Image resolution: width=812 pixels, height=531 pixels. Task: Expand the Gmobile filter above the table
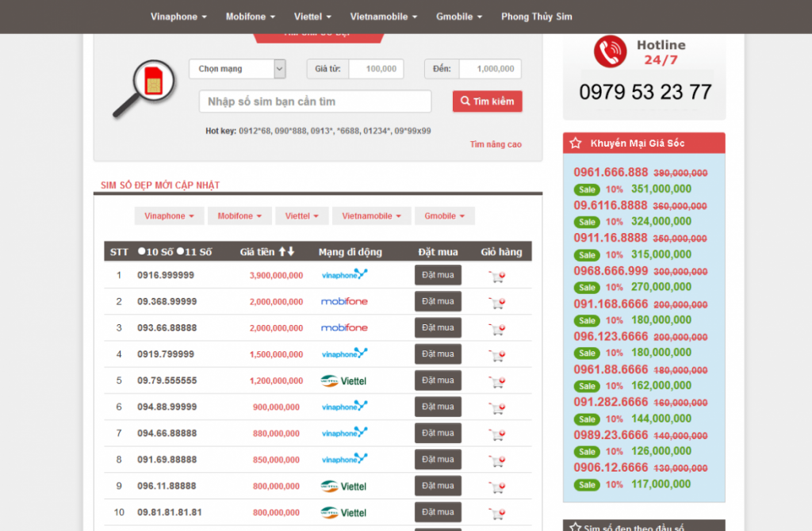[x=444, y=216]
